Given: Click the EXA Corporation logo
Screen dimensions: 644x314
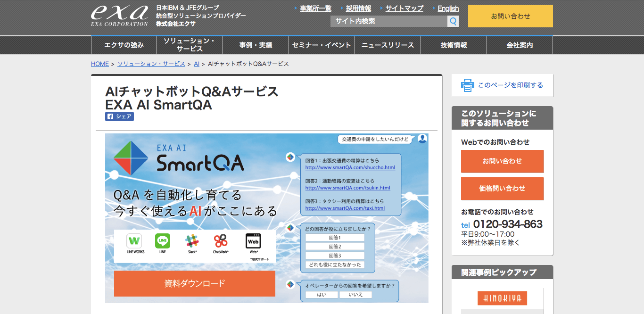Looking at the screenshot, I should (x=119, y=16).
